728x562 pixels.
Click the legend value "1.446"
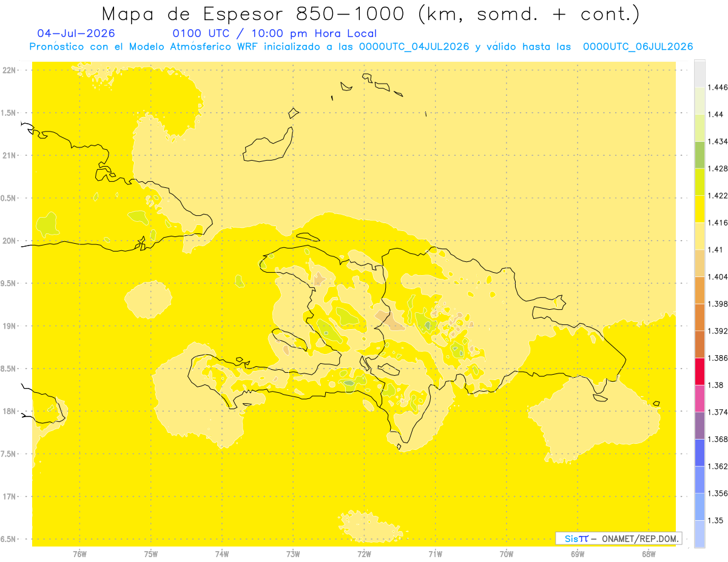[x=718, y=87]
